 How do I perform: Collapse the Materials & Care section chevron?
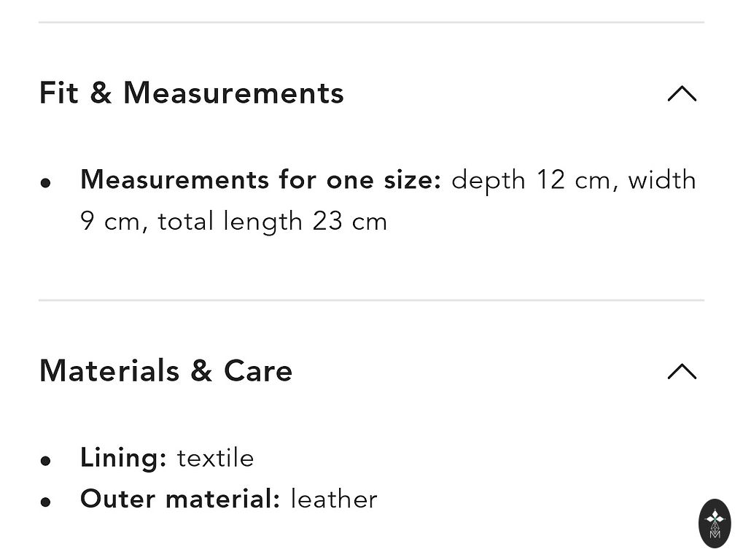click(x=682, y=372)
